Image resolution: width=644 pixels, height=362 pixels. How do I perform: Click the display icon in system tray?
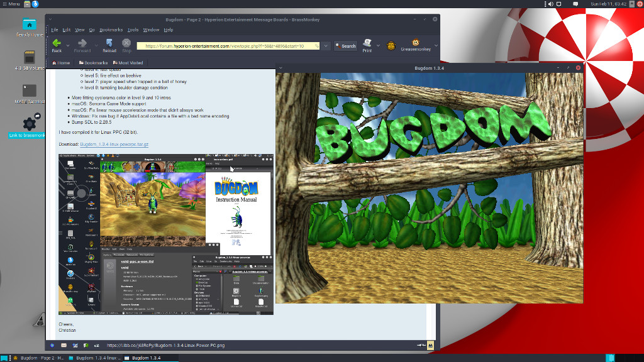click(x=558, y=4)
